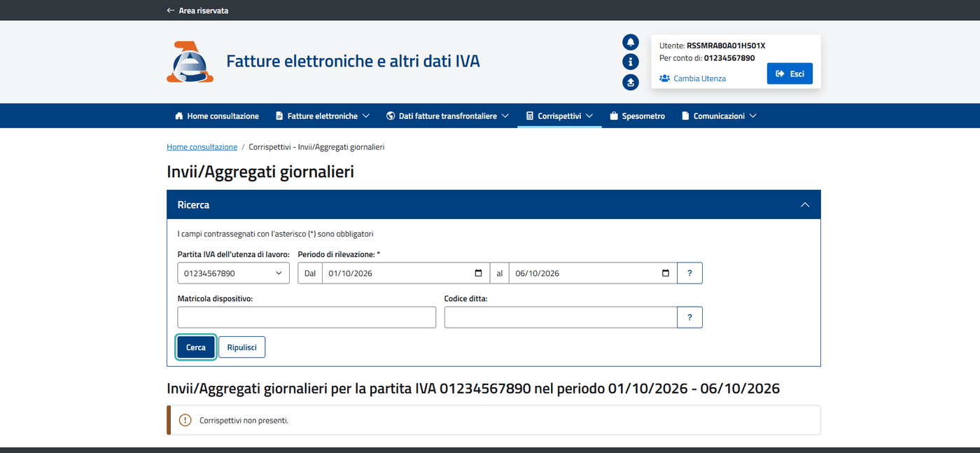This screenshot has width=980, height=453.
Task: Open notifications bell icon
Action: 631,42
